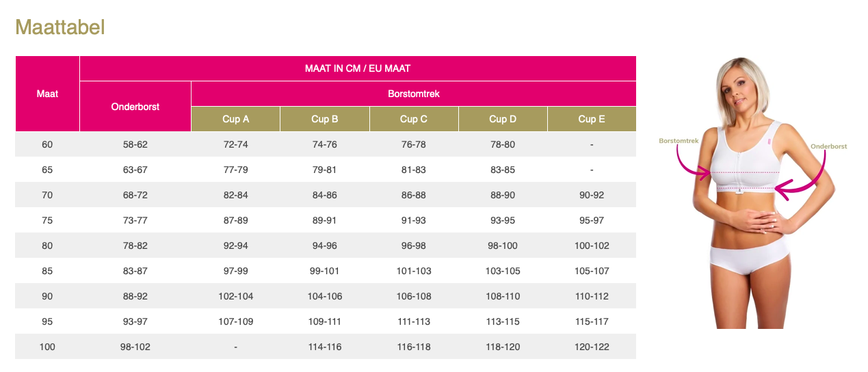
Task: Click the Cup B header cell
Action: [324, 119]
